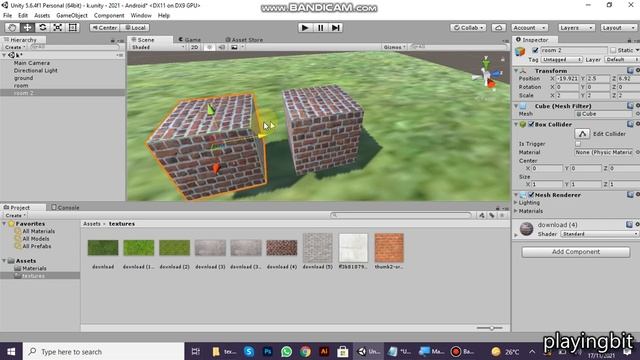Screen dimensions: 640x360
Task: Open the Layout dropdown
Action: point(618,27)
